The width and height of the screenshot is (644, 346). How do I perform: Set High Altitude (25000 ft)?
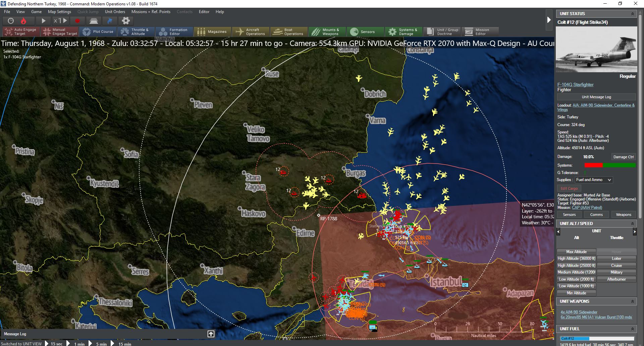576,266
